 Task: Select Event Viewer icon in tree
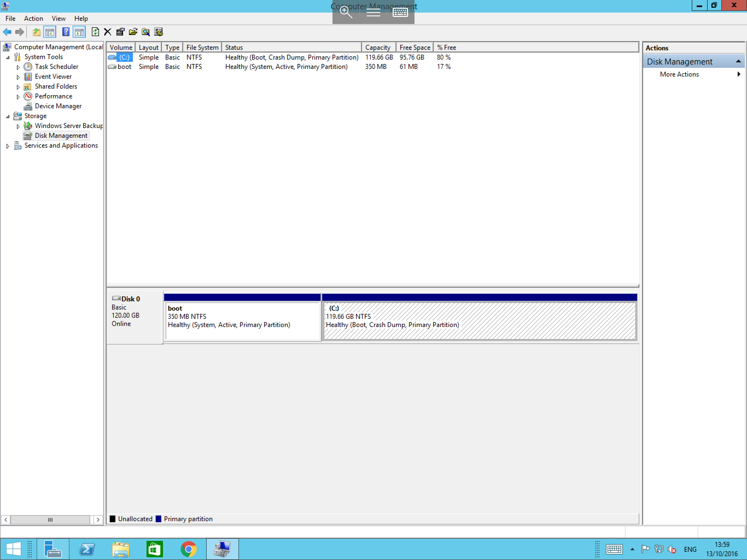pyautogui.click(x=28, y=77)
